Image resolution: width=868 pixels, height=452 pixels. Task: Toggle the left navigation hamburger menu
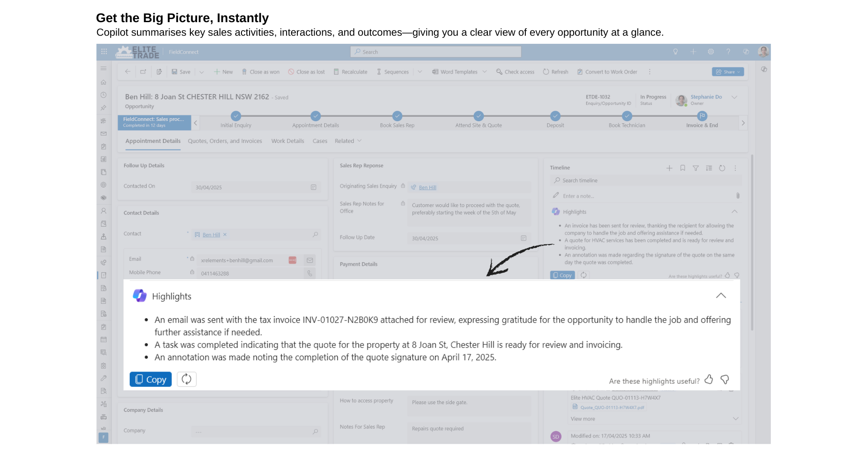point(104,68)
